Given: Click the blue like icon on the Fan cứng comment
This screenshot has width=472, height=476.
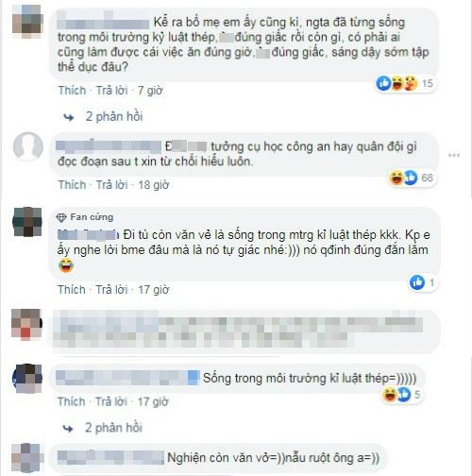Looking at the screenshot, I should (417, 282).
